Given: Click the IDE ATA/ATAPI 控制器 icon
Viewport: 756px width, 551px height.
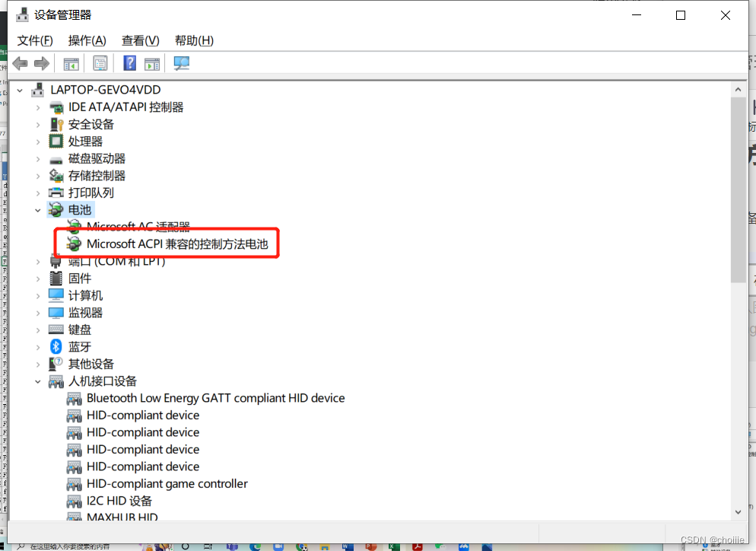Looking at the screenshot, I should [x=56, y=107].
